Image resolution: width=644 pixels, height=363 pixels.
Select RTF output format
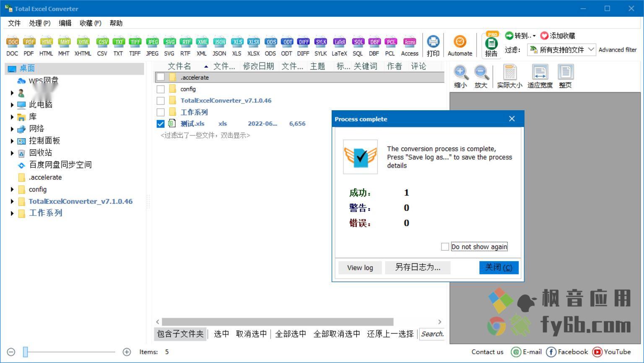(x=185, y=46)
